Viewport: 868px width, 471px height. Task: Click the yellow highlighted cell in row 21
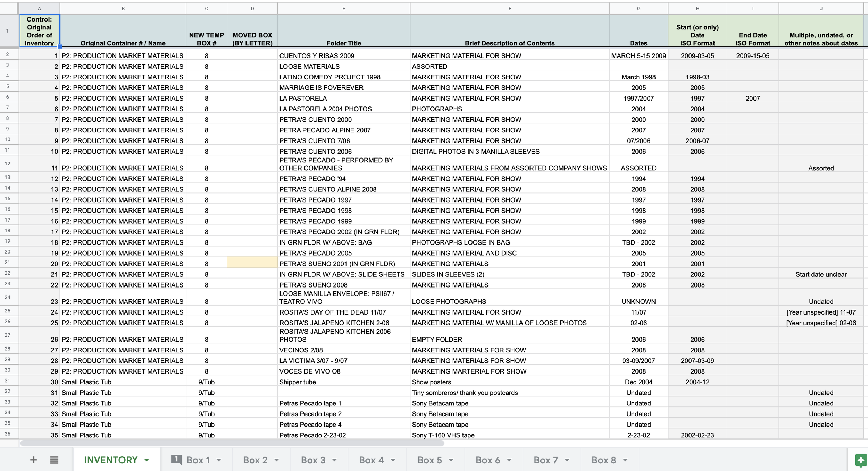tap(252, 262)
